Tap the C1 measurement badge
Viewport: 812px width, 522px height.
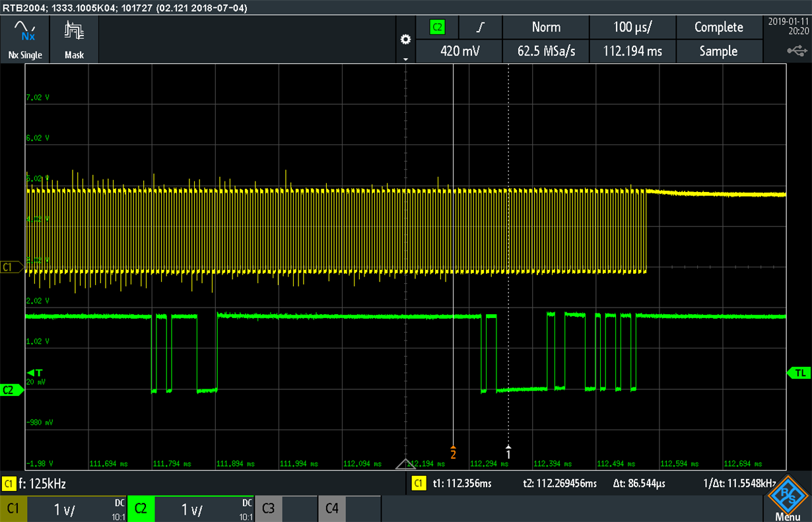pos(9,484)
